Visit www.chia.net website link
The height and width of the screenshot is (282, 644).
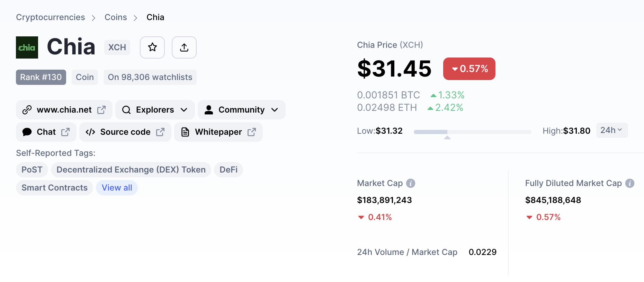[x=64, y=110]
